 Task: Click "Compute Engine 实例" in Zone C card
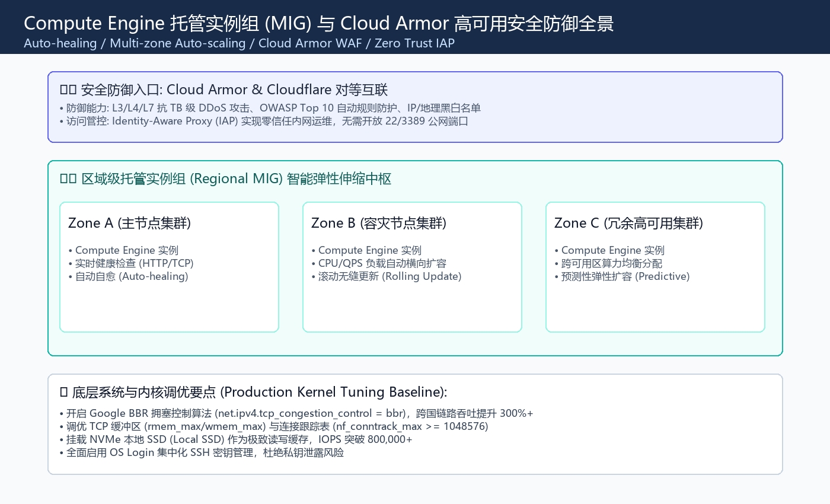pyautogui.click(x=609, y=250)
